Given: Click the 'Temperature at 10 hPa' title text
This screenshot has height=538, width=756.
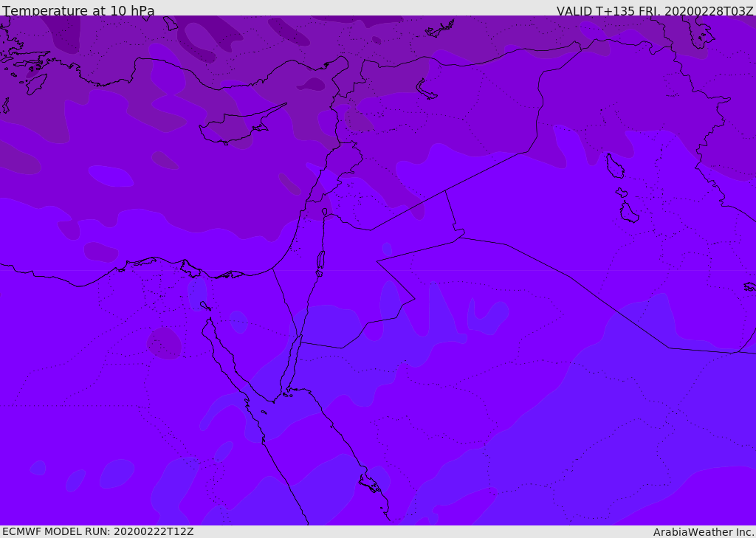Looking at the screenshot, I should tap(78, 10).
